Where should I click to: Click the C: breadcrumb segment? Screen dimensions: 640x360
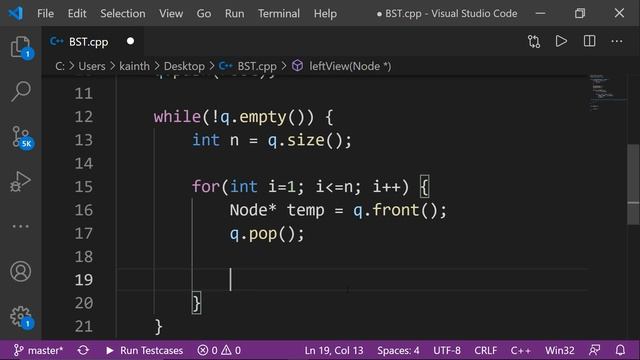pyautogui.click(x=60, y=66)
